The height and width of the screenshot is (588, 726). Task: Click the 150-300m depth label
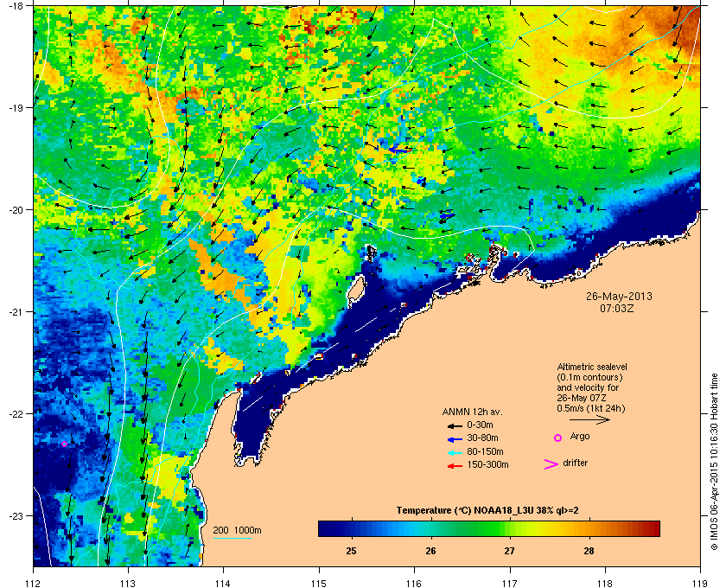pyautogui.click(x=487, y=464)
